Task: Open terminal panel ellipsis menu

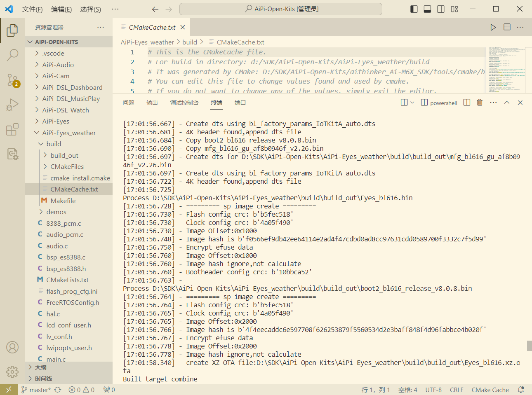Action: click(x=494, y=103)
